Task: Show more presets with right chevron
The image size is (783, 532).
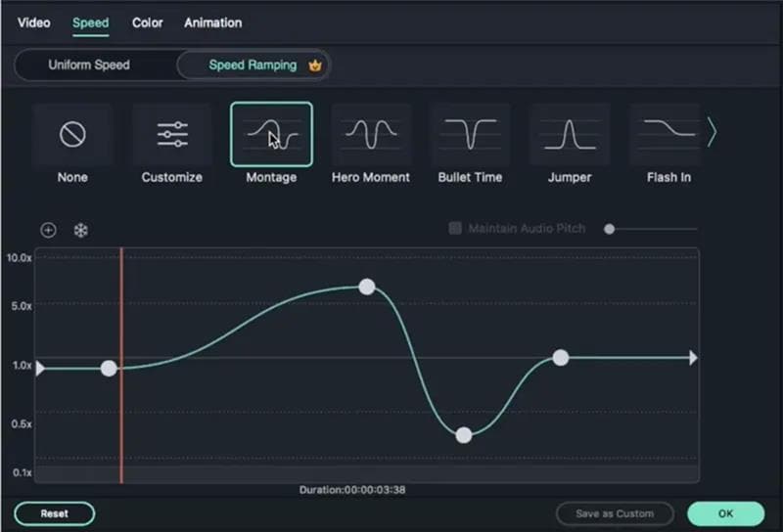Action: click(x=713, y=133)
